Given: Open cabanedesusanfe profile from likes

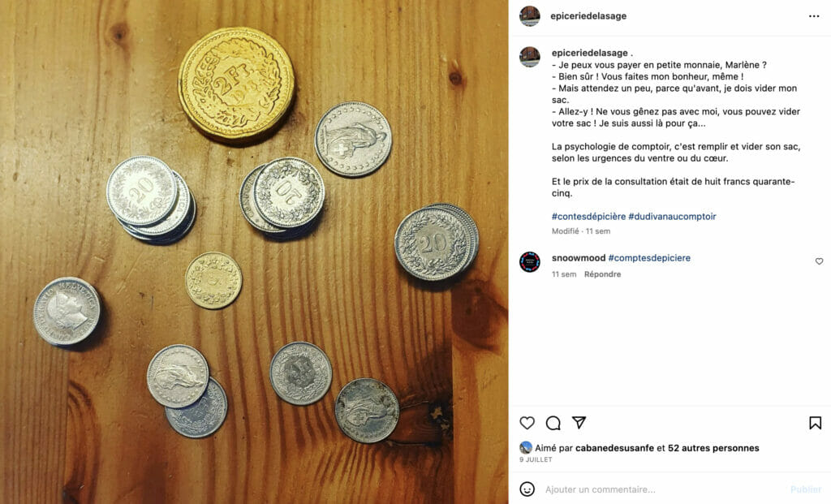Looking at the screenshot, I should coord(614,448).
